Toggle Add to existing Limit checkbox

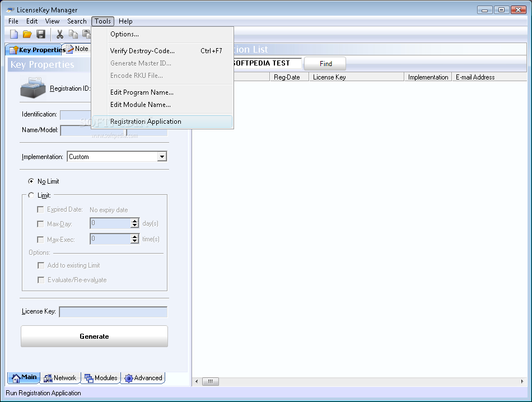(41, 265)
